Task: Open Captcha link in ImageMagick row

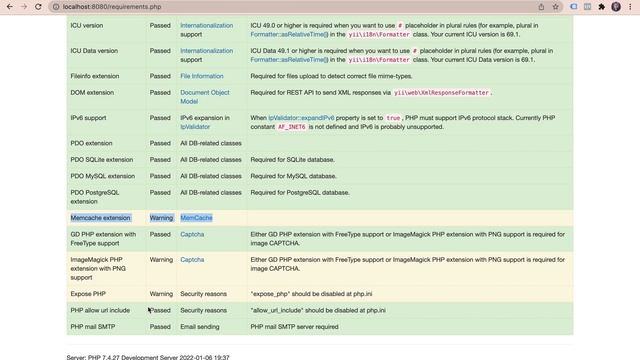Action: pyautogui.click(x=192, y=260)
